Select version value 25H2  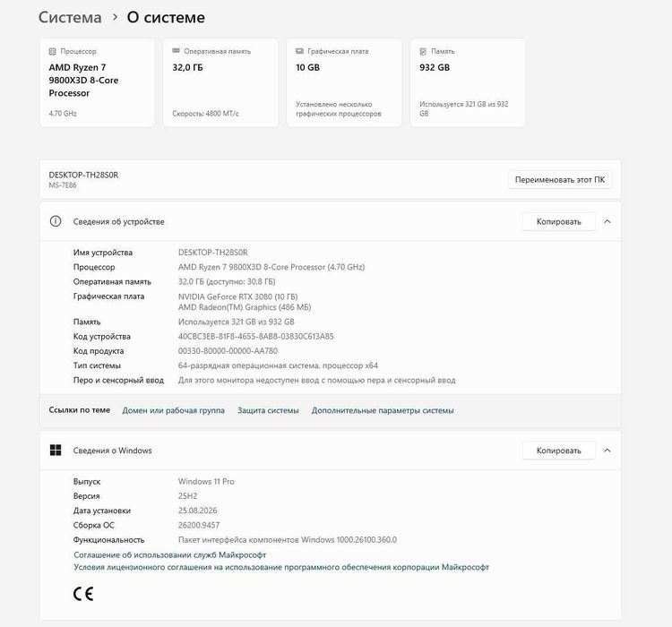188,496
